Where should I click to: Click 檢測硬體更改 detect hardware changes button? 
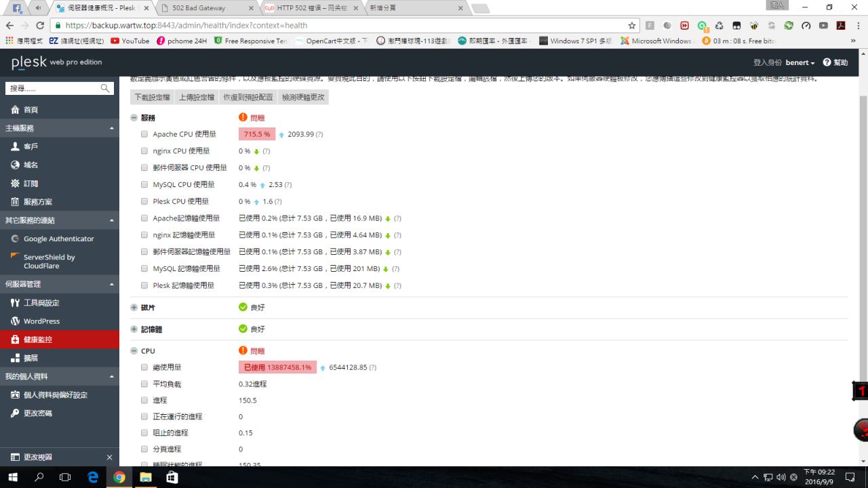tap(303, 98)
